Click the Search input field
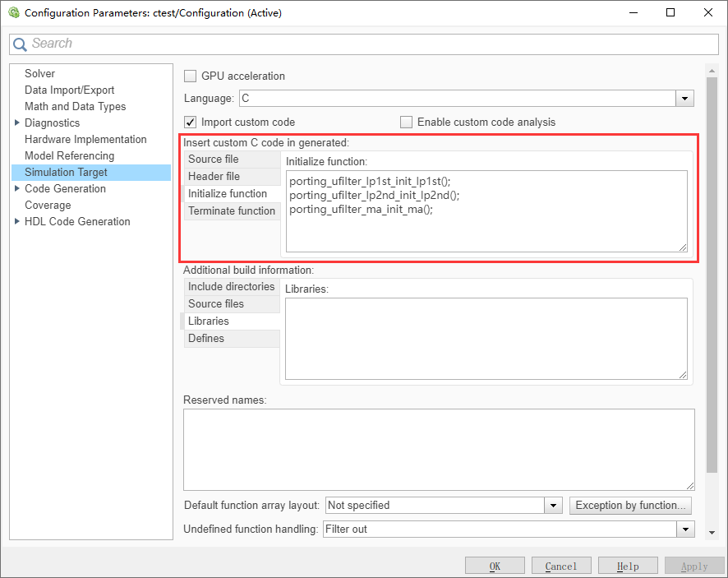 coord(364,44)
